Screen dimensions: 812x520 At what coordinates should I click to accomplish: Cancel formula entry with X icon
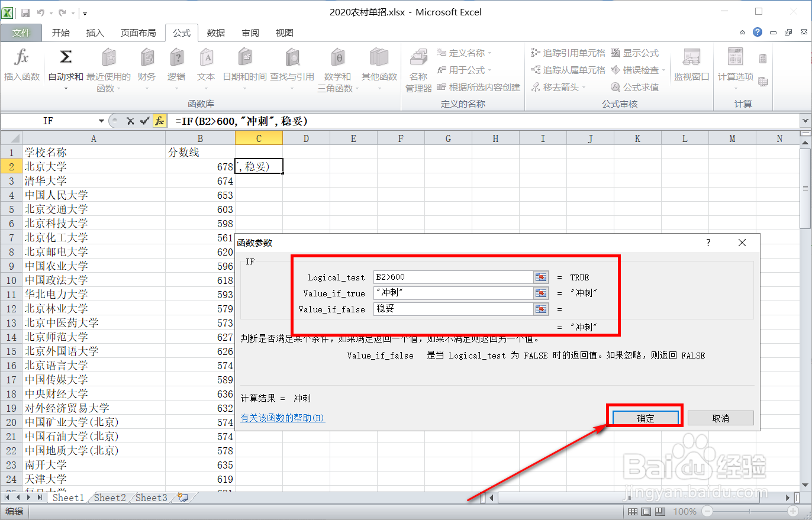click(130, 121)
